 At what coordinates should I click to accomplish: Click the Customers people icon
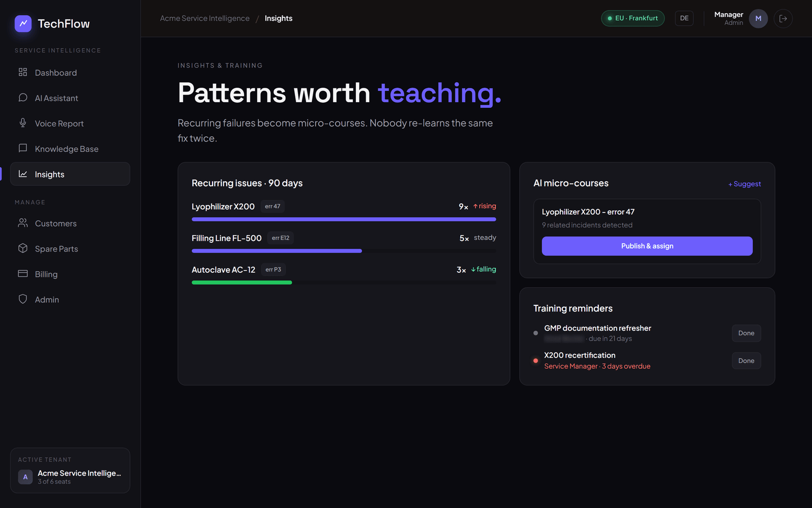[x=23, y=223]
